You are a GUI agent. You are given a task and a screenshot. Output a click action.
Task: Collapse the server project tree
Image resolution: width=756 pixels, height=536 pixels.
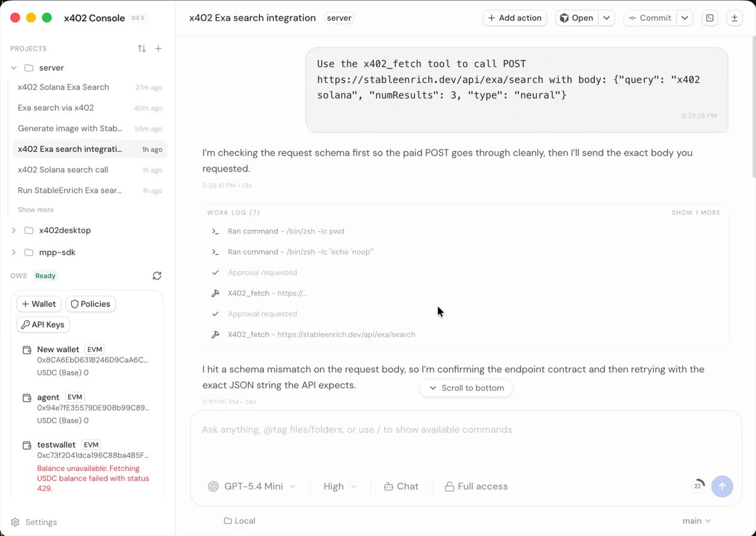click(x=14, y=67)
